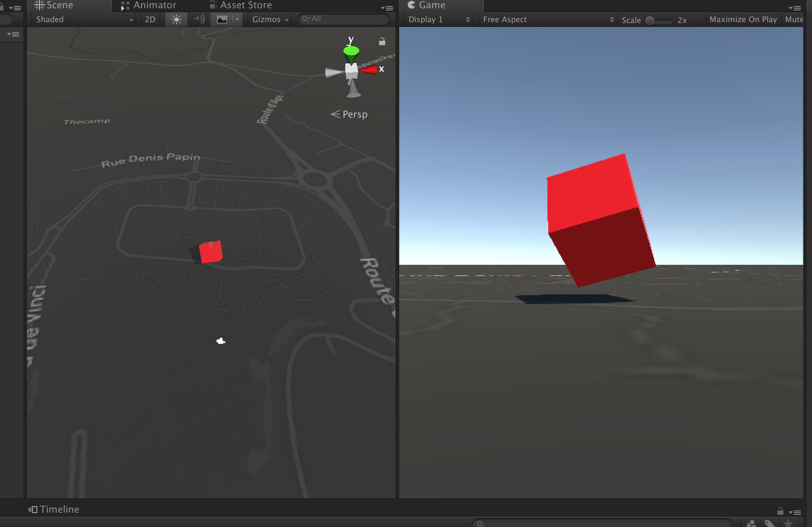Open the Gizmos dropdown
The width and height of the screenshot is (812, 527).
click(x=270, y=20)
